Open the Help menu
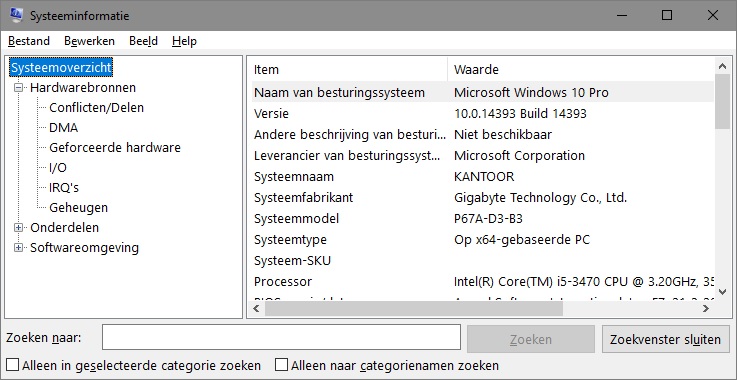Viewport: 737px width, 380px height. point(184,41)
